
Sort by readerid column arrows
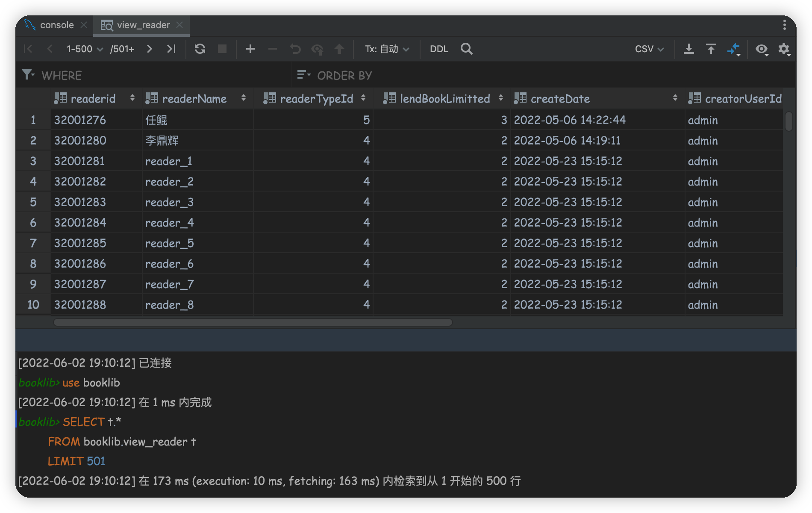click(132, 98)
